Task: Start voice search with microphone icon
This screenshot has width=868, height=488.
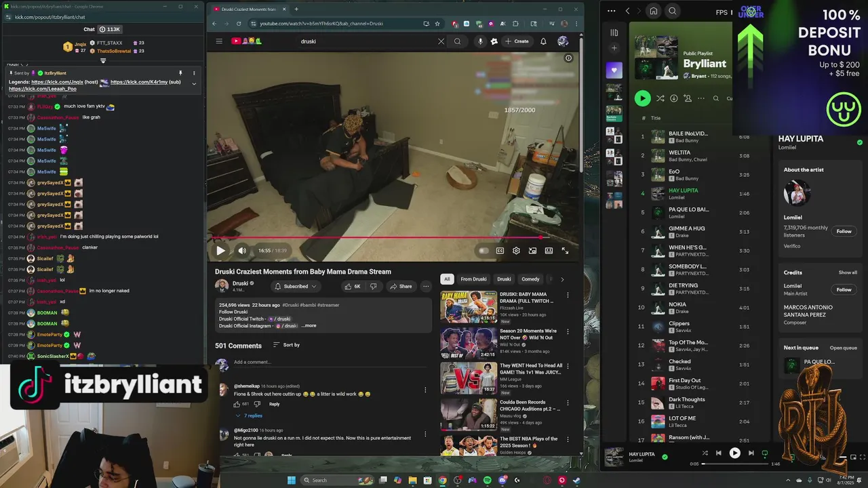Action: (480, 41)
